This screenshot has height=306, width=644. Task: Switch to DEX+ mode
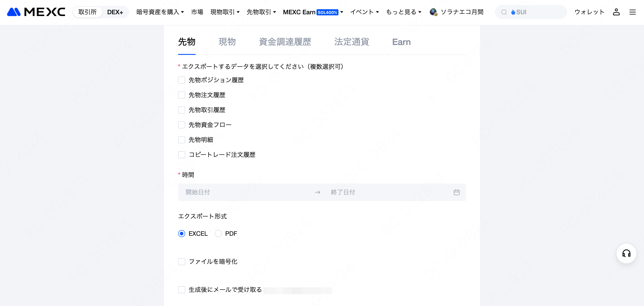(115, 12)
